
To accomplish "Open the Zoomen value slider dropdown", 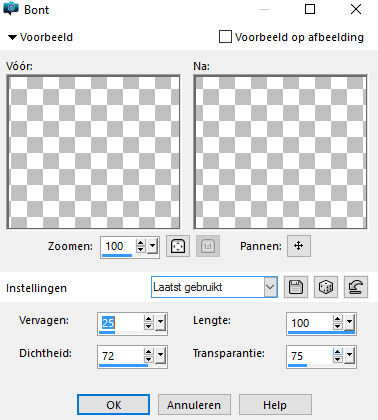I will tap(152, 246).
